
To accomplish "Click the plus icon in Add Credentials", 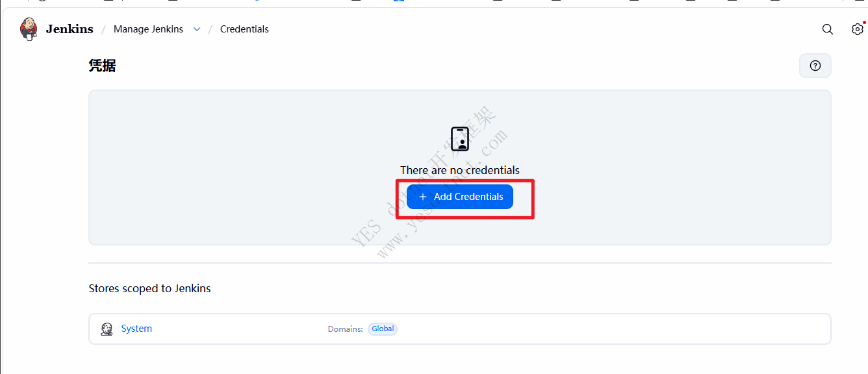I will 423,197.
